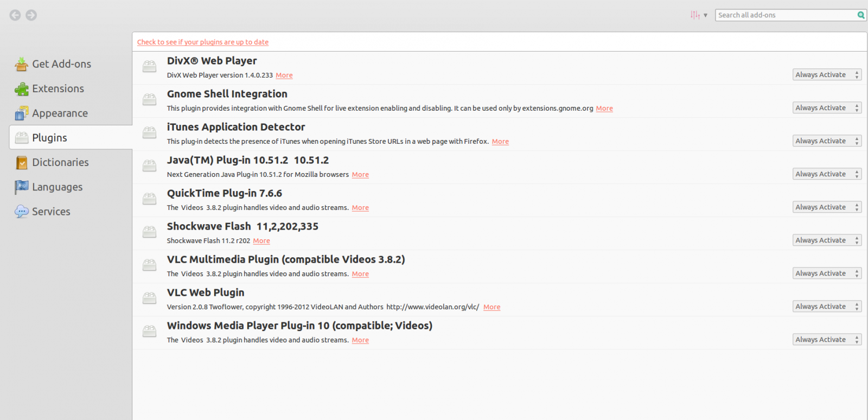868x420 pixels.
Task: Open Always Activate dropdown for Gnome Shell Integration
Action: [827, 108]
